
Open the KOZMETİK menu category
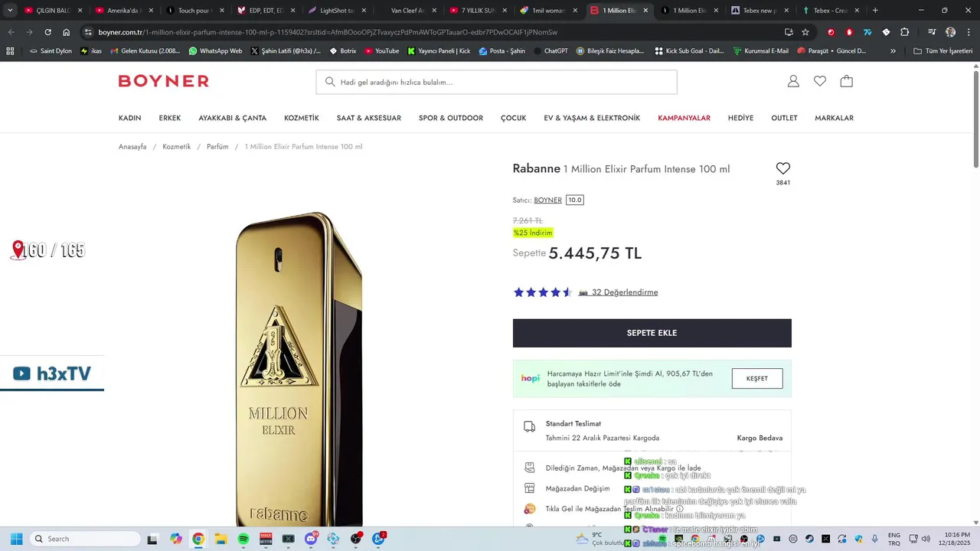pyautogui.click(x=302, y=118)
